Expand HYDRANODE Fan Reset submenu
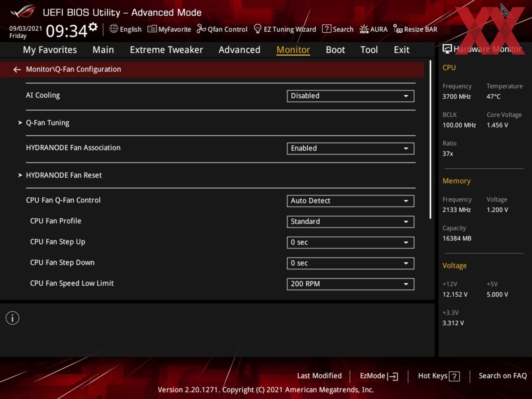Screen dimensions: 532x399 63,175
